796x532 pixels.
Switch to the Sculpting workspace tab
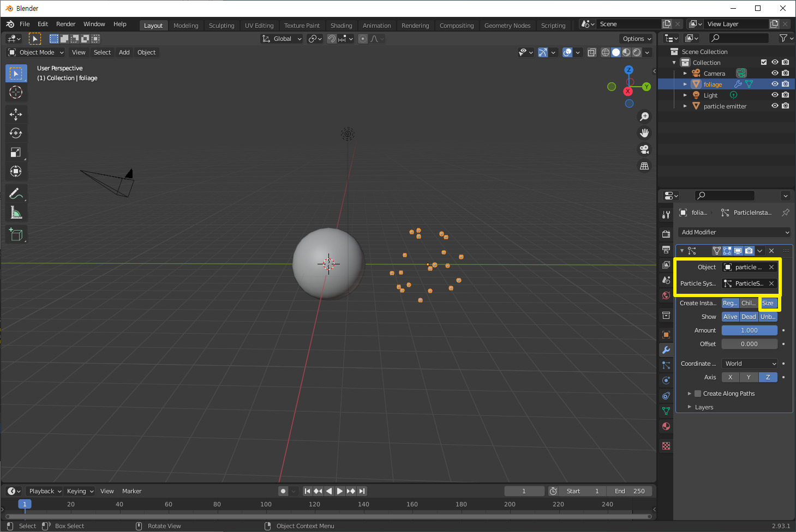click(222, 26)
